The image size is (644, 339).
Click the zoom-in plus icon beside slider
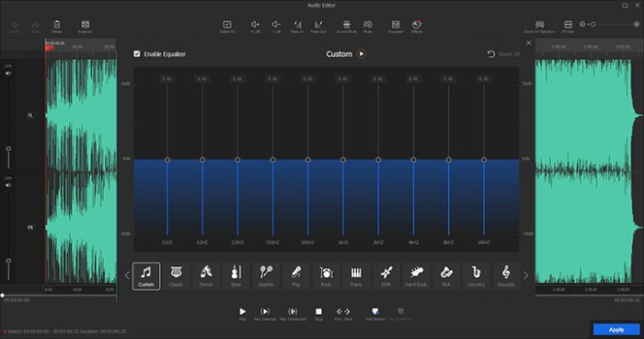click(637, 24)
